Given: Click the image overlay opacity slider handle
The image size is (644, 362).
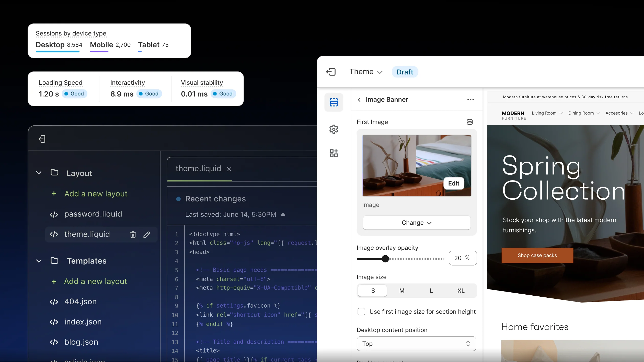Looking at the screenshot, I should click(385, 259).
